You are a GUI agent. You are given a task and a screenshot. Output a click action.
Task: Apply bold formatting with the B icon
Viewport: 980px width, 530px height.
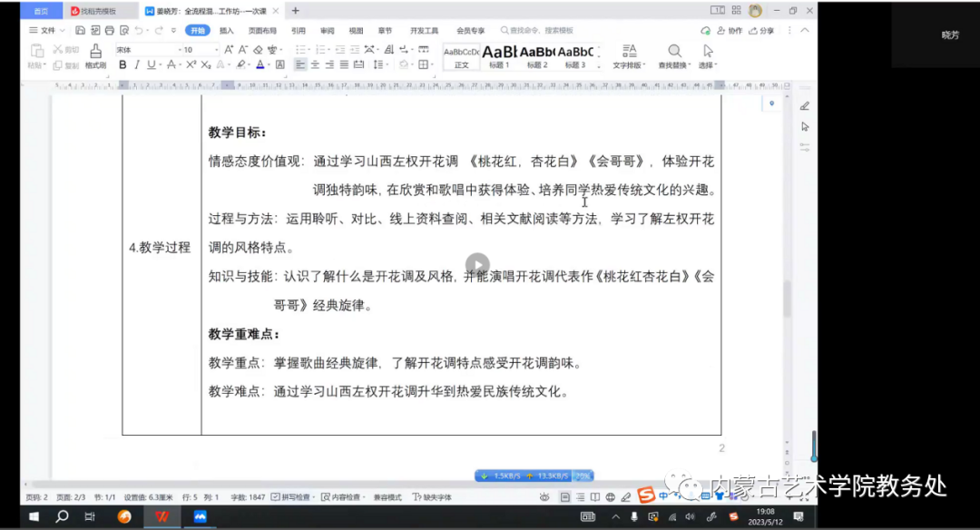pos(122,64)
